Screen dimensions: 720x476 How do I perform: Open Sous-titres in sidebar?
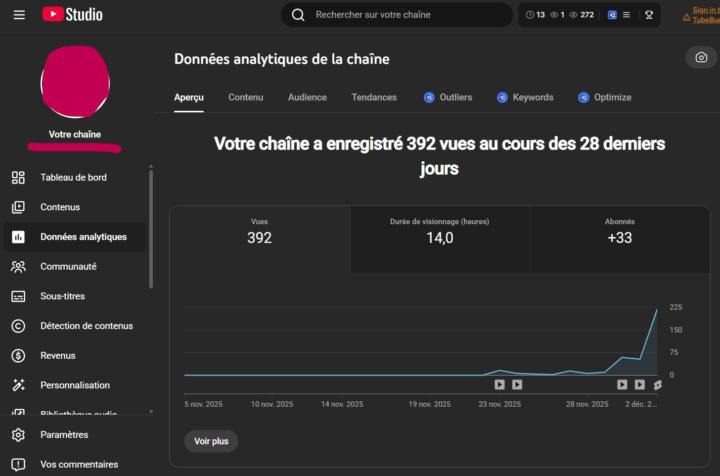click(x=73, y=296)
